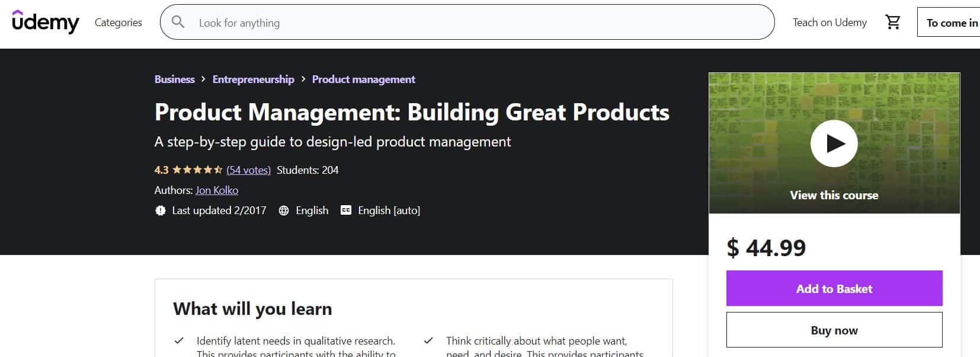Open the Categories menu

click(119, 23)
